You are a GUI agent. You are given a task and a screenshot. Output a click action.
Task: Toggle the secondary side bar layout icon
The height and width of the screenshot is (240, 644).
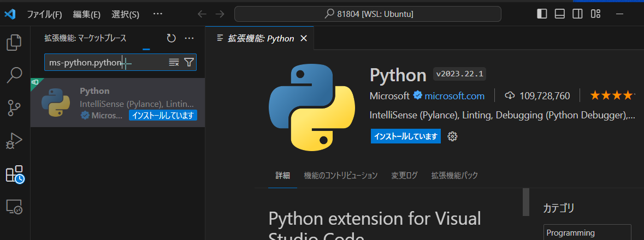pyautogui.click(x=577, y=14)
